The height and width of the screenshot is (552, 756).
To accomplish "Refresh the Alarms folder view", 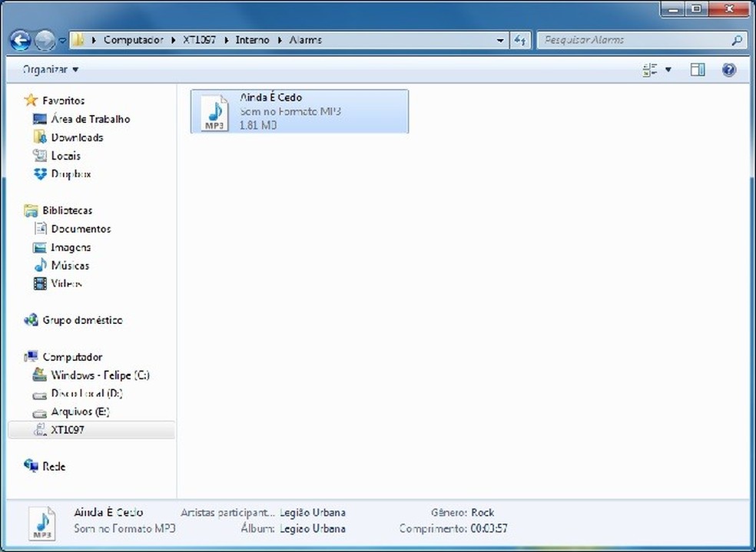I will pos(519,41).
